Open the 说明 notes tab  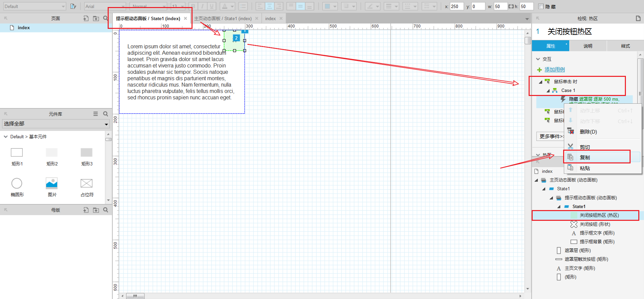pos(588,46)
